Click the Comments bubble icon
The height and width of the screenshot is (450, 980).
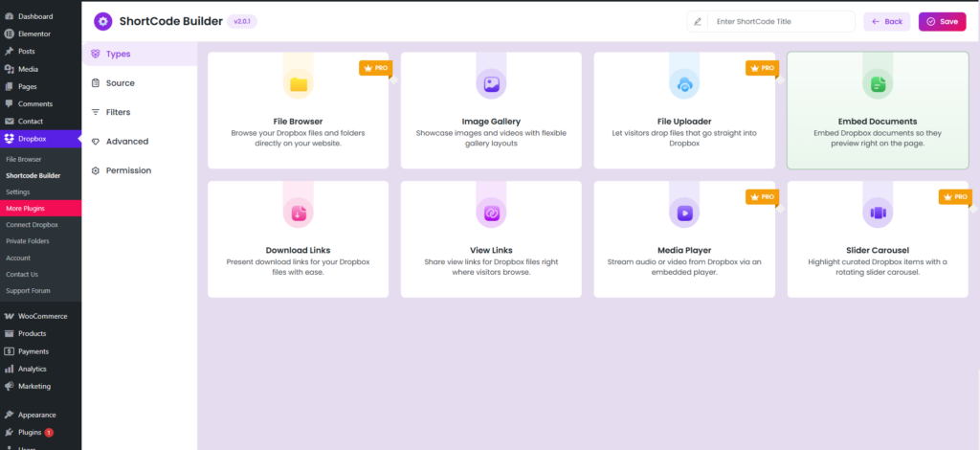pos(10,103)
